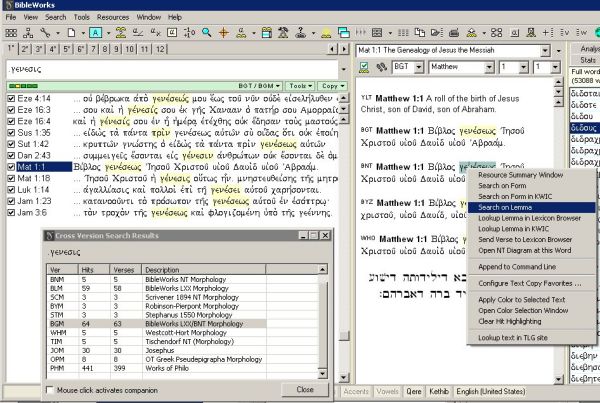The height and width of the screenshot is (403, 600).
Task: Click the orange crosshair icon in toolbar
Action: (x=223, y=33)
